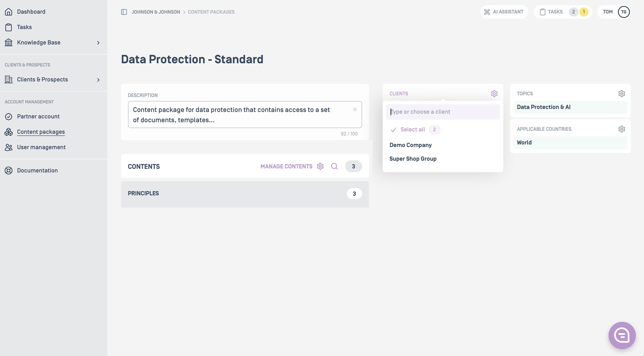Open Dashboard in the sidebar
644x356 pixels.
(31, 12)
